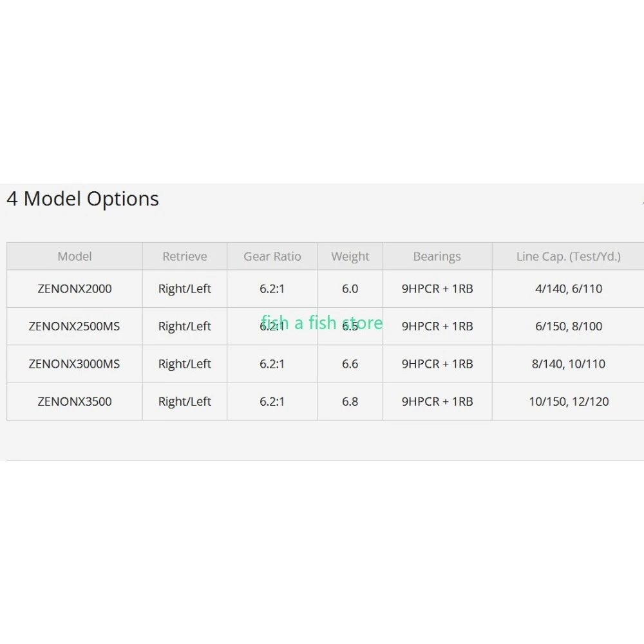The height and width of the screenshot is (644, 644).
Task: Click the 6.6 weight cell
Action: [350, 364]
